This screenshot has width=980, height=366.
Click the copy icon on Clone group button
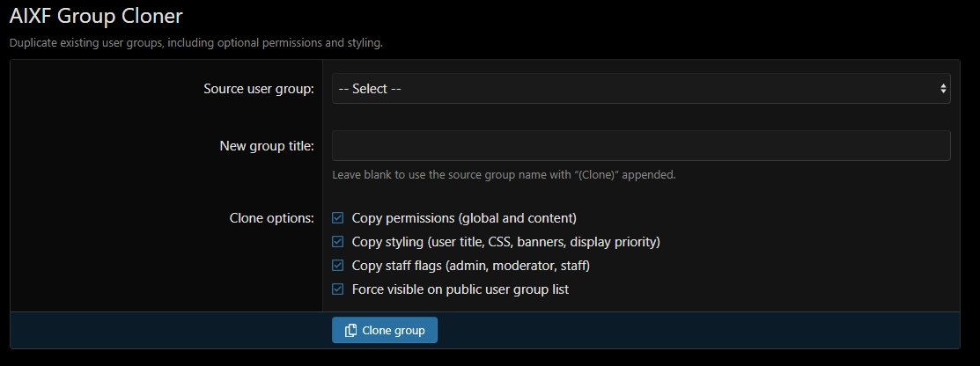(350, 330)
